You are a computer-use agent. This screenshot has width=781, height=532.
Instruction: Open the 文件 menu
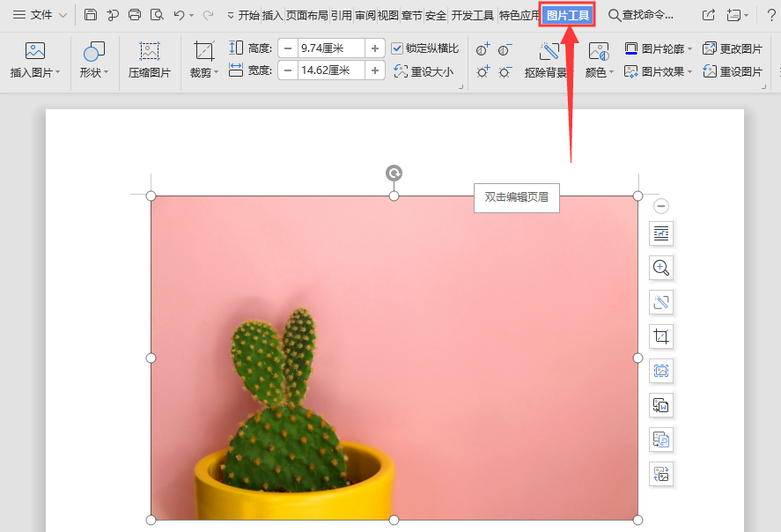point(40,15)
